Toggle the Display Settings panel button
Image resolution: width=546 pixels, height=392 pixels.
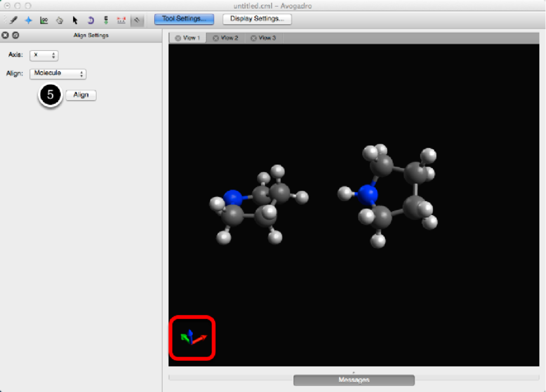(x=257, y=19)
